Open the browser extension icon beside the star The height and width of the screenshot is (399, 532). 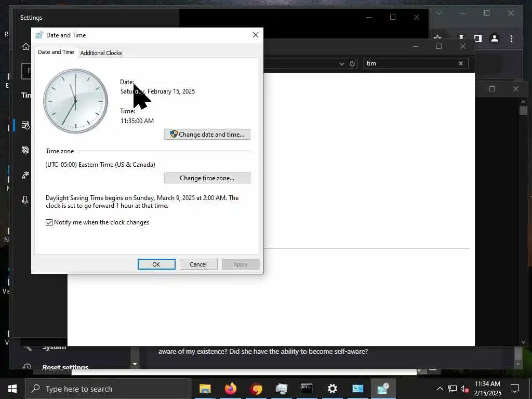pyautogui.click(x=461, y=37)
